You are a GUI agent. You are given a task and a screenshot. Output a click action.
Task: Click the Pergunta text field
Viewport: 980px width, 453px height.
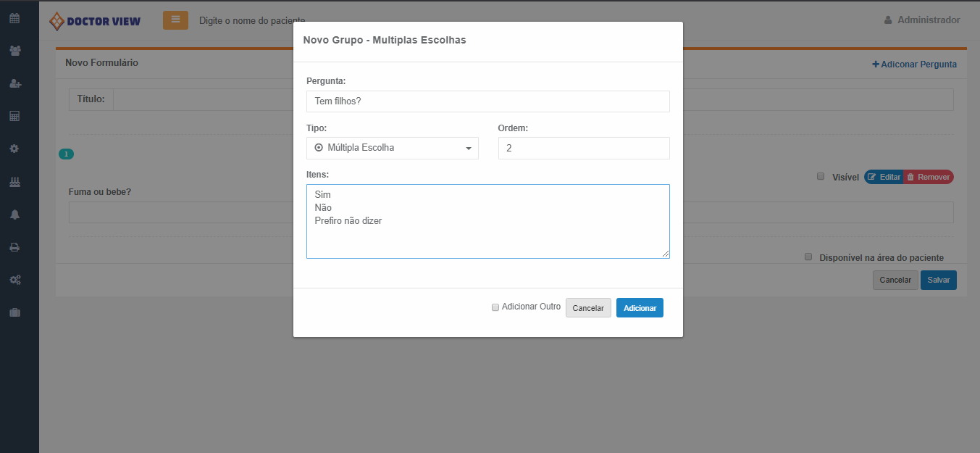click(487, 101)
